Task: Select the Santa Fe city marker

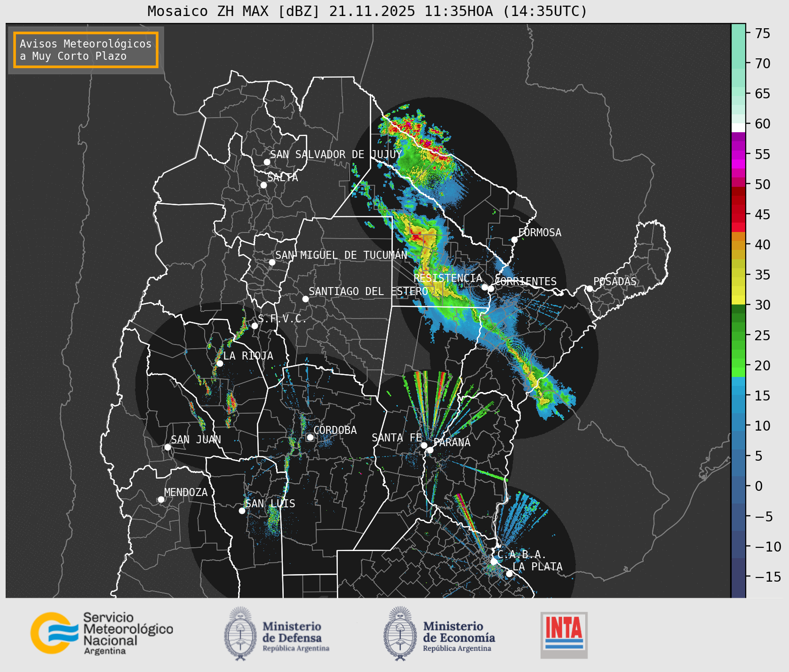Action: [x=424, y=445]
